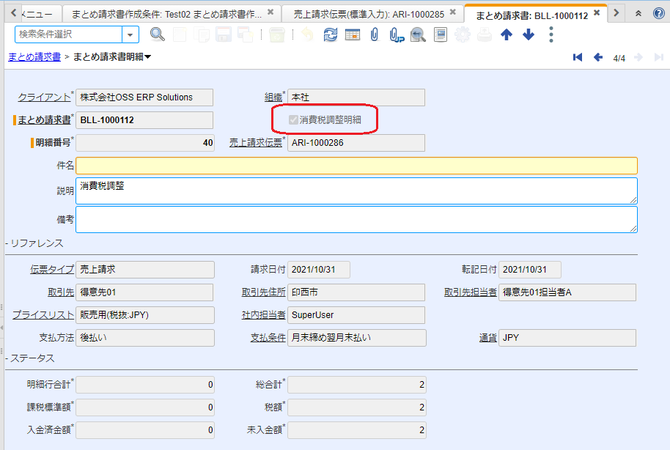This screenshot has height=450, width=670.
Task: Open the three-dot more toolbar menu
Action: pos(551,35)
